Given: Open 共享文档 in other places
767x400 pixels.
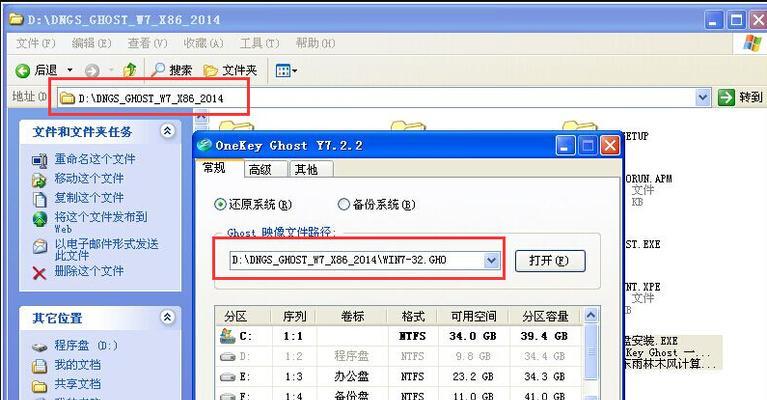Looking at the screenshot, I should pos(77,384).
